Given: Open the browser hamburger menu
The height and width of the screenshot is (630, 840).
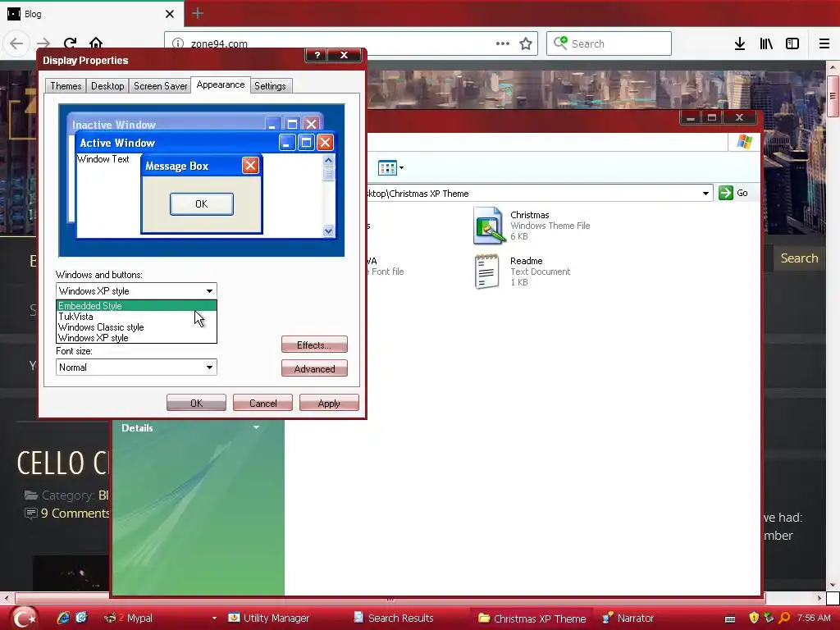Looking at the screenshot, I should click(x=824, y=43).
